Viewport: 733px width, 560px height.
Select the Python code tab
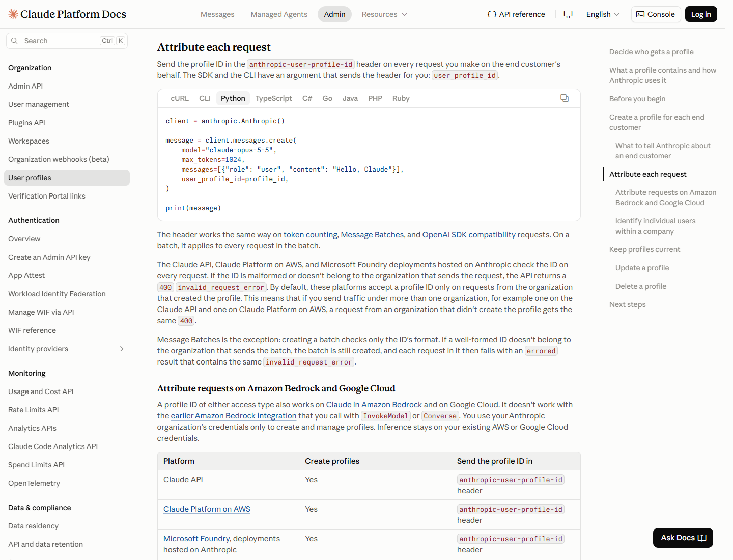tap(233, 98)
